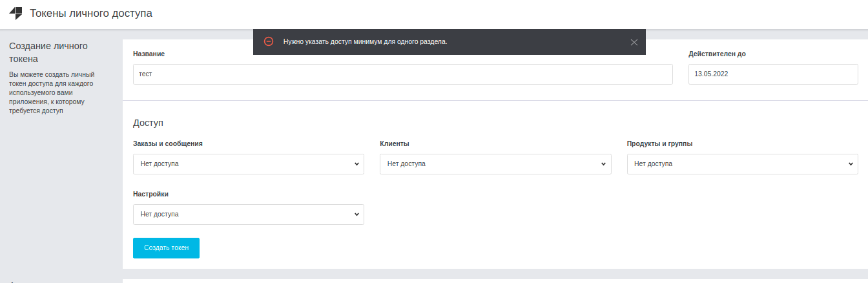Viewport: 868px width, 283px height.
Task: Click the Создание личного токена sidebar heading
Action: [x=48, y=52]
